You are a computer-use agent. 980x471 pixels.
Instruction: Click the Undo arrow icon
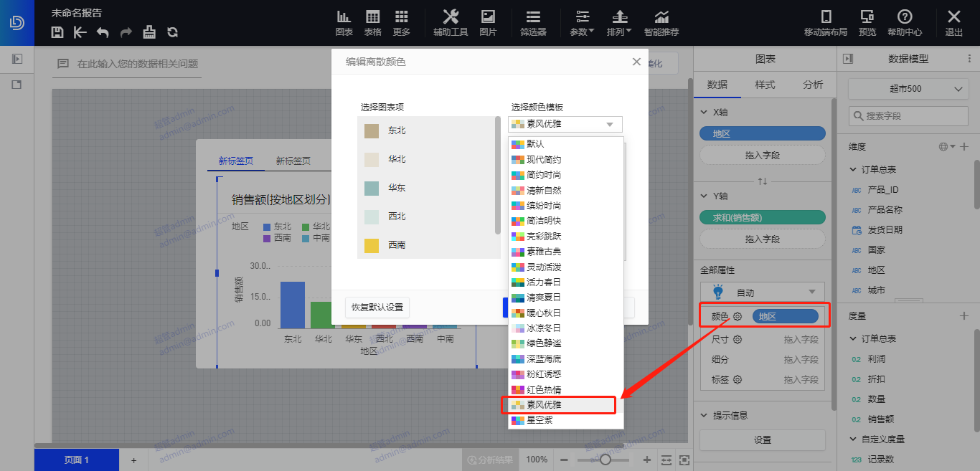click(x=103, y=32)
